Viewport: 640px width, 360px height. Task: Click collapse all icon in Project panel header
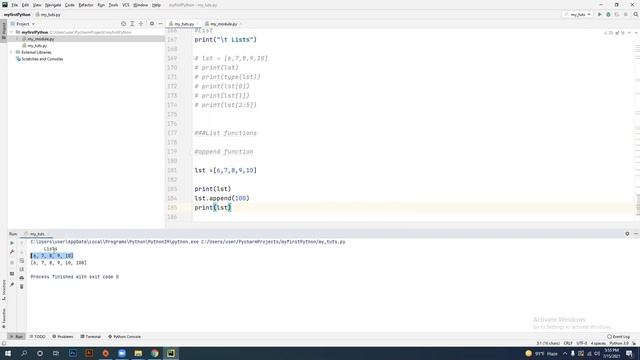click(x=141, y=24)
